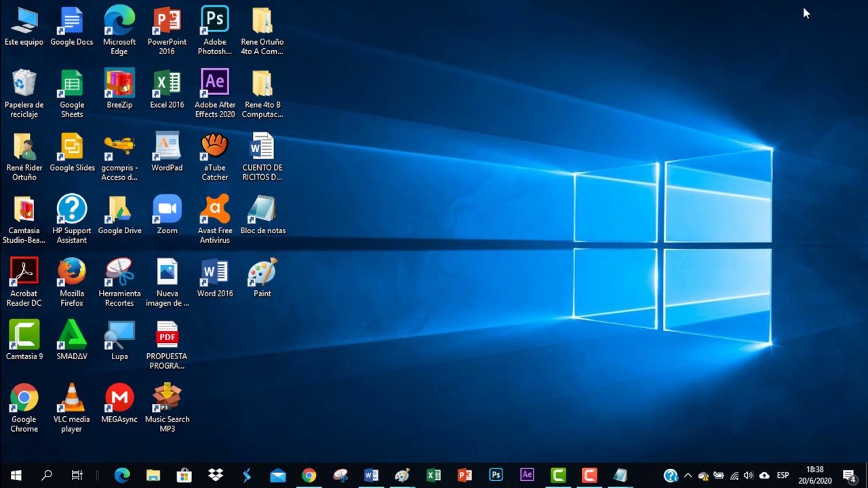The height and width of the screenshot is (488, 868).
Task: Select the Google Docs desktop shortcut
Action: (72, 27)
